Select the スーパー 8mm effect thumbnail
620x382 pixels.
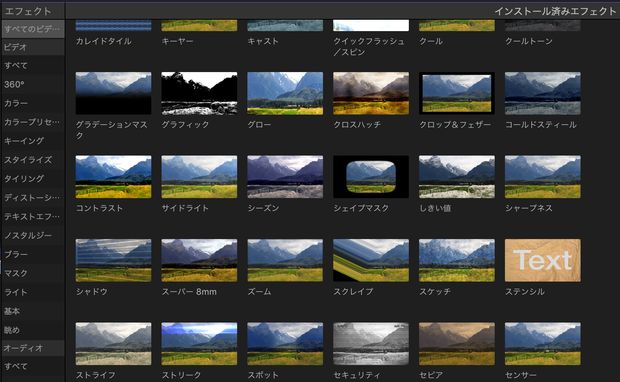[199, 260]
